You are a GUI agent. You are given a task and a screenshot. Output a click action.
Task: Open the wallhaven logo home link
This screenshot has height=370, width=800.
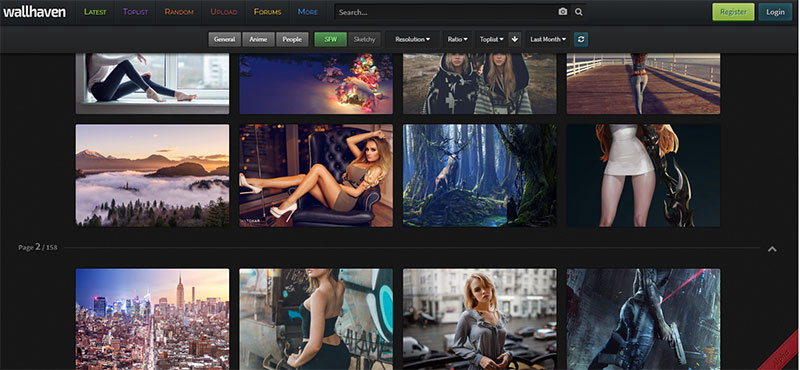[x=34, y=12]
